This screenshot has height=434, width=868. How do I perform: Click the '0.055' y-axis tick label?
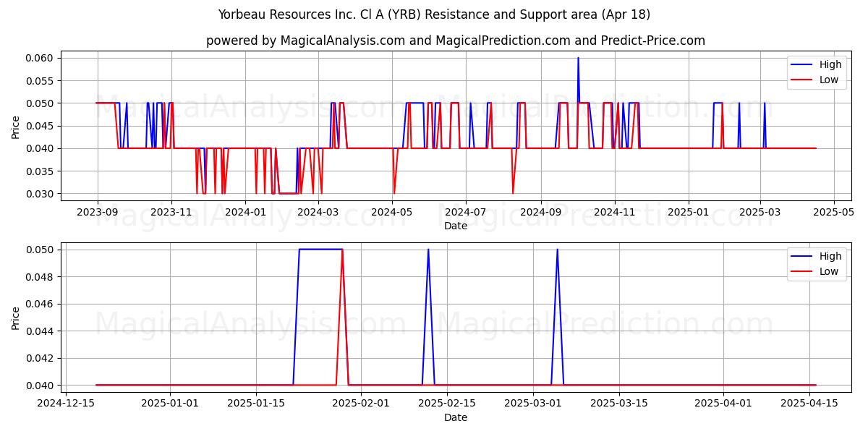click(41, 80)
